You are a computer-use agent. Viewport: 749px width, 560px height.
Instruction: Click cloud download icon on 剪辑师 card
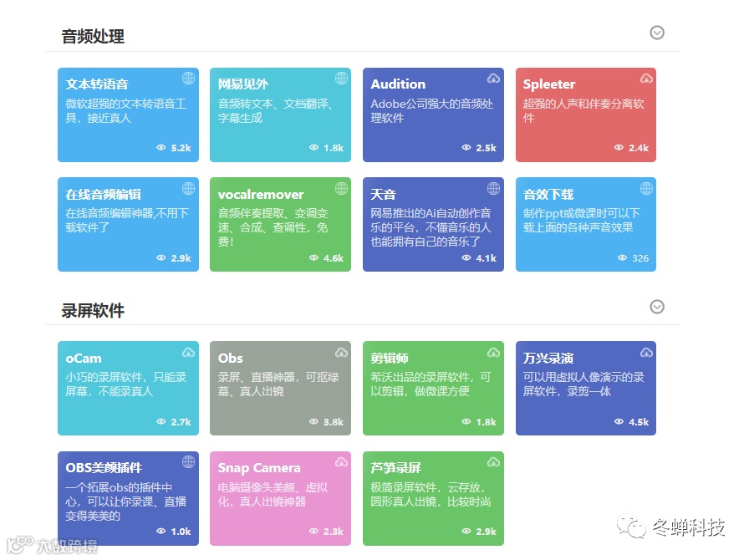point(493,353)
